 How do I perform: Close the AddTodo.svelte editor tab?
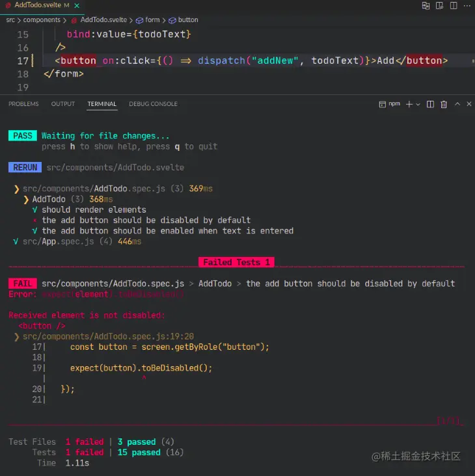pyautogui.click(x=77, y=5)
